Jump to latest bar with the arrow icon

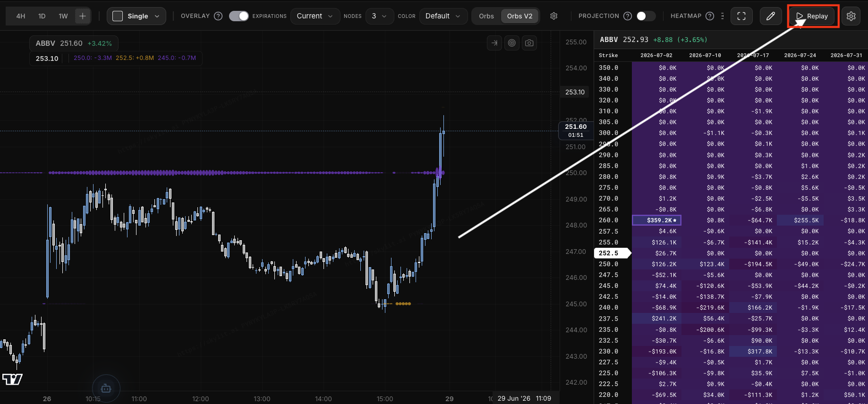point(494,43)
